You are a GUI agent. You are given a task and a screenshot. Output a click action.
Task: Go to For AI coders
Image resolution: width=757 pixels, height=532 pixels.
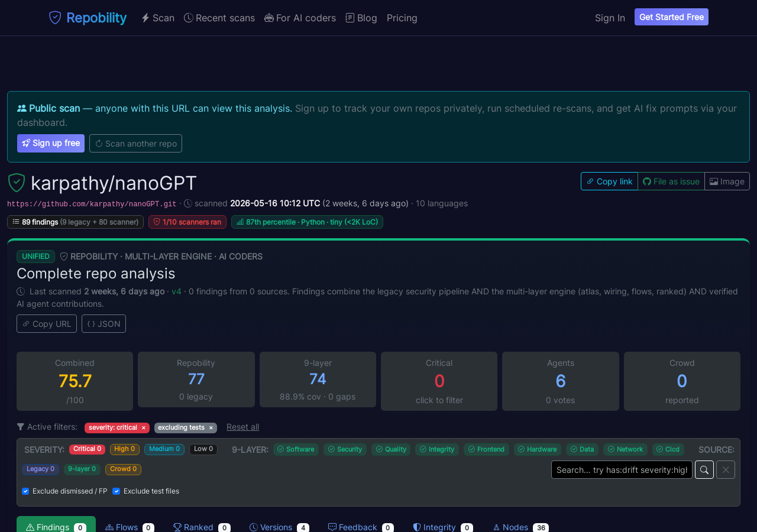300,18
